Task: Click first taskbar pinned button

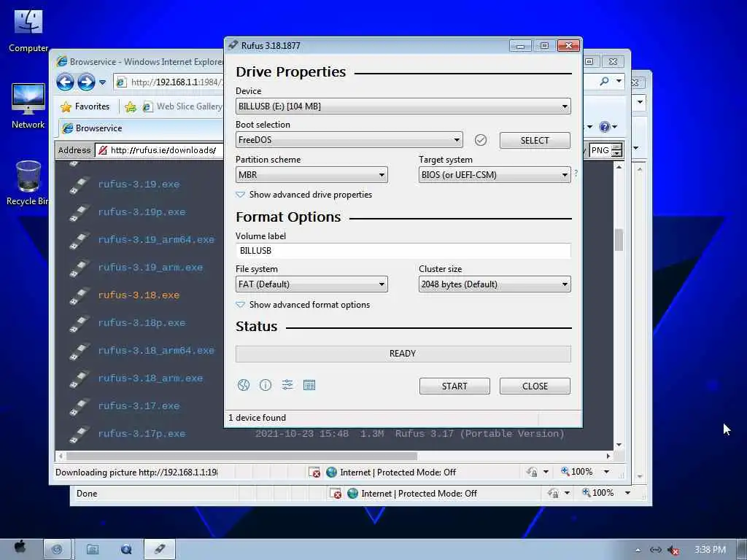Action: [x=57, y=549]
